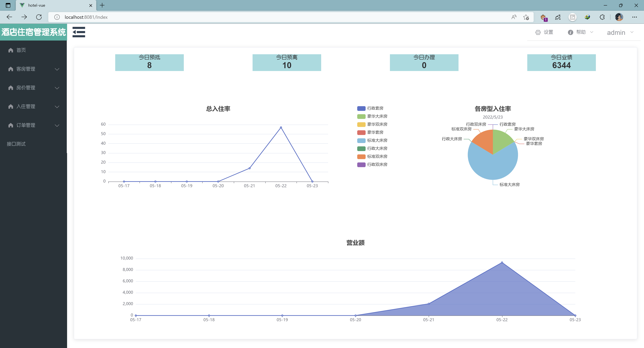Click the house icon next to 入住管理
Image resolution: width=644 pixels, height=348 pixels.
(x=11, y=106)
